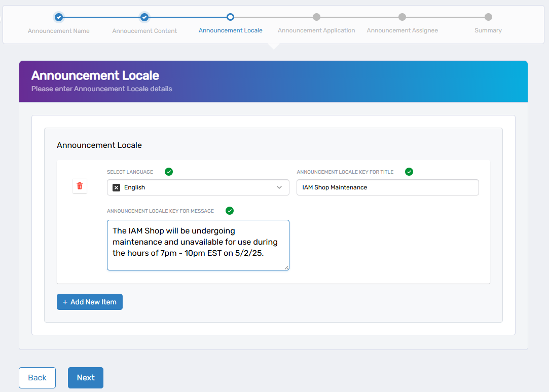This screenshot has width=549, height=392.
Task: Click the completed Announcement Name step circle
Action: pos(59,17)
